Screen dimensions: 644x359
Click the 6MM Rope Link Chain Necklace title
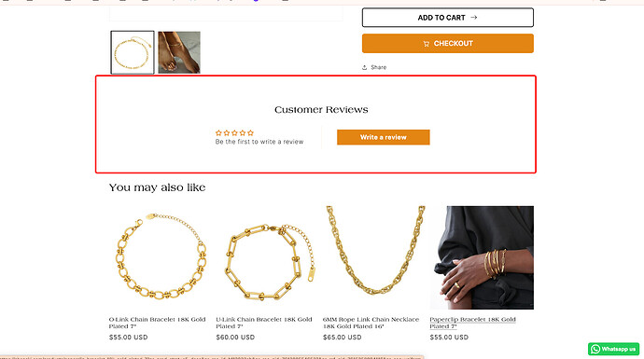pos(371,323)
